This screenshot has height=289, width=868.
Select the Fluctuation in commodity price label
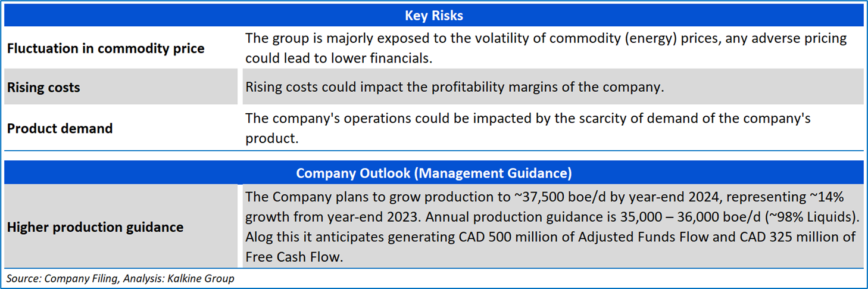coord(106,49)
